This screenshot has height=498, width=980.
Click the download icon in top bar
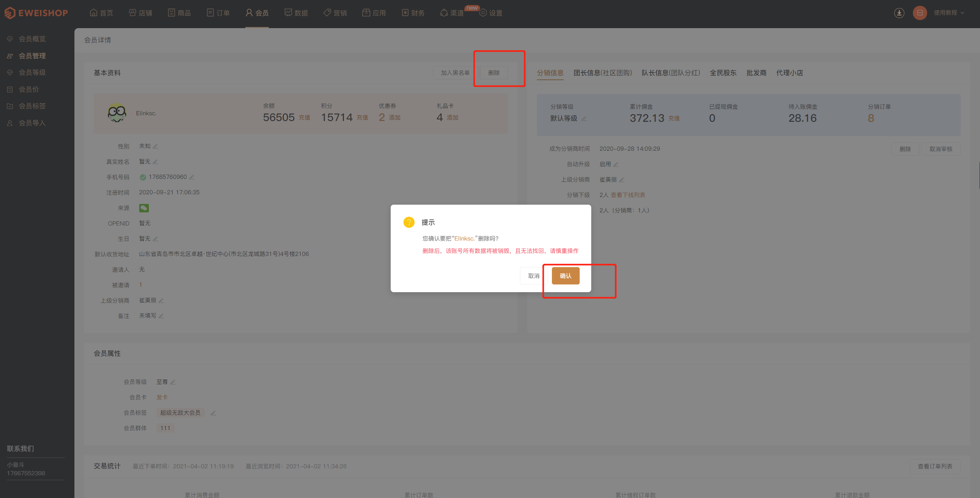pos(899,13)
